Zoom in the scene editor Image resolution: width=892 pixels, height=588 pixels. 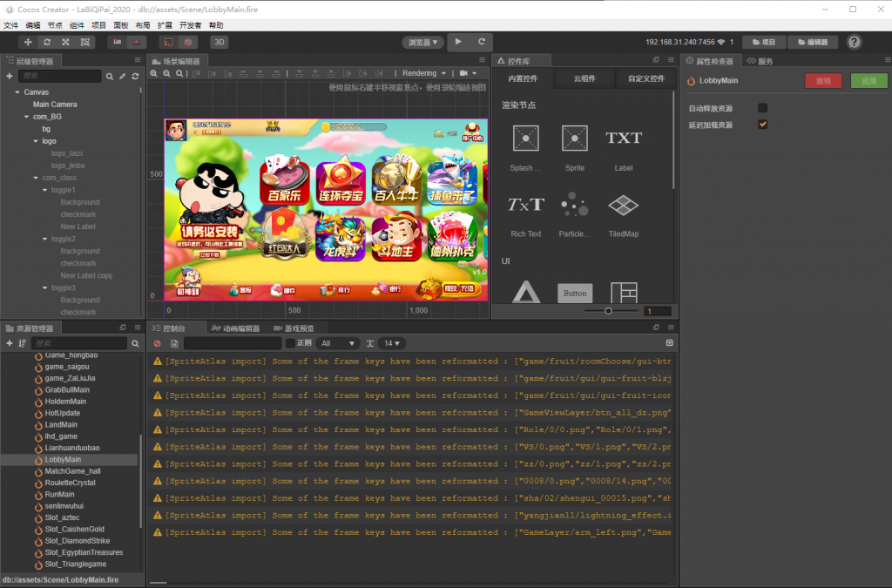click(x=154, y=73)
